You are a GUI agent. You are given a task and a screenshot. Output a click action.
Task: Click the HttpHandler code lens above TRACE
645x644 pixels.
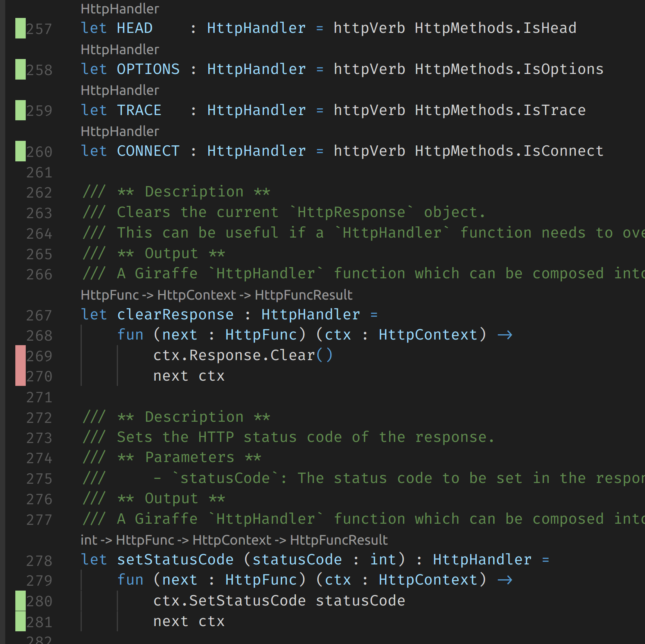coord(120,90)
